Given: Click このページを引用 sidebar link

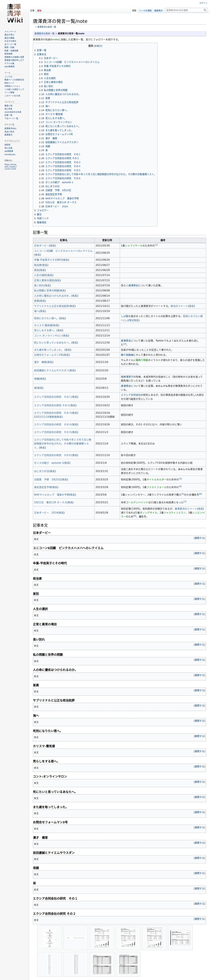Looking at the screenshot, I should [12, 96].
